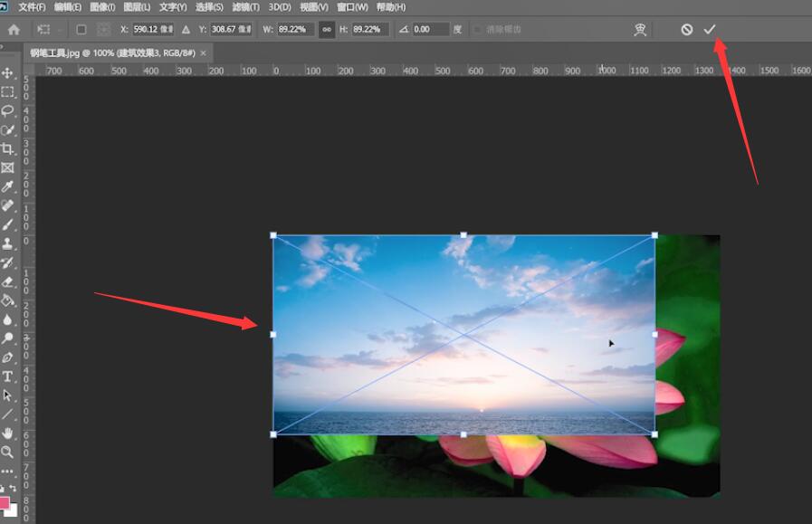Select the Healing Brush tool
Viewport: 812px width, 524px height.
[x=7, y=205]
